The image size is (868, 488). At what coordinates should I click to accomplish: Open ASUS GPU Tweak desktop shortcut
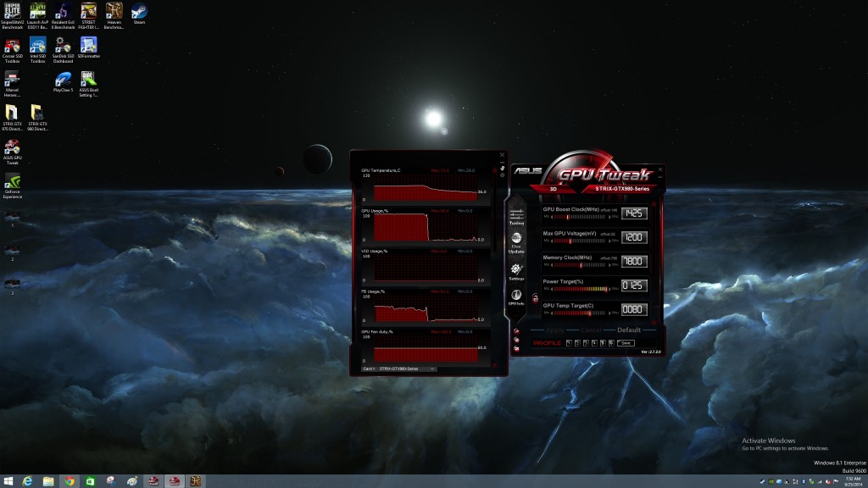point(12,152)
